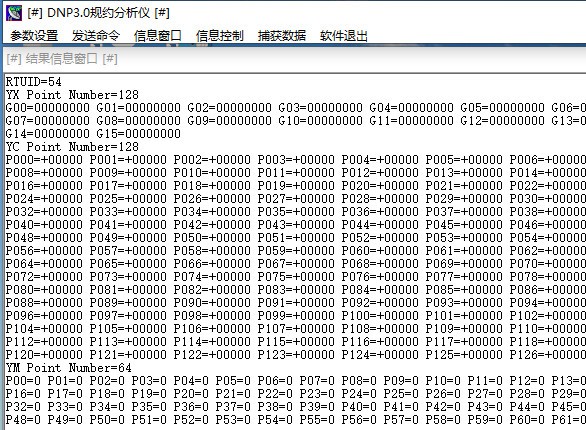Click the P074=+00000 value
Image resolution: width=586 pixels, height=430 pixels.
(x=212, y=277)
